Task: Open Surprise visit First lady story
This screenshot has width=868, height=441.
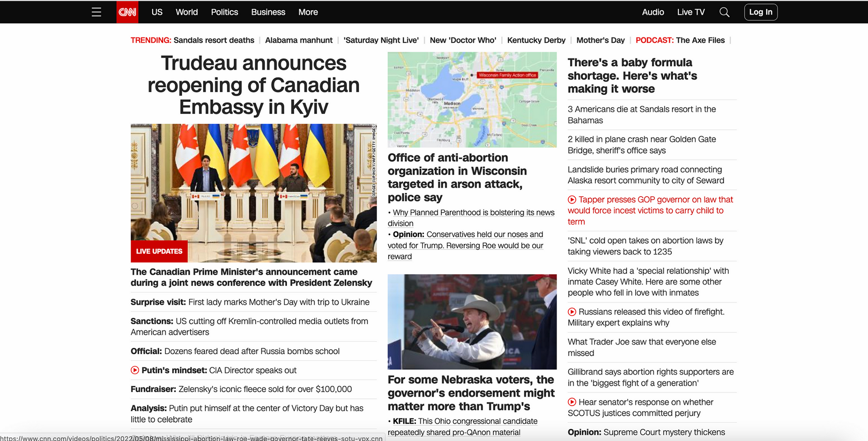Action: pos(250,302)
